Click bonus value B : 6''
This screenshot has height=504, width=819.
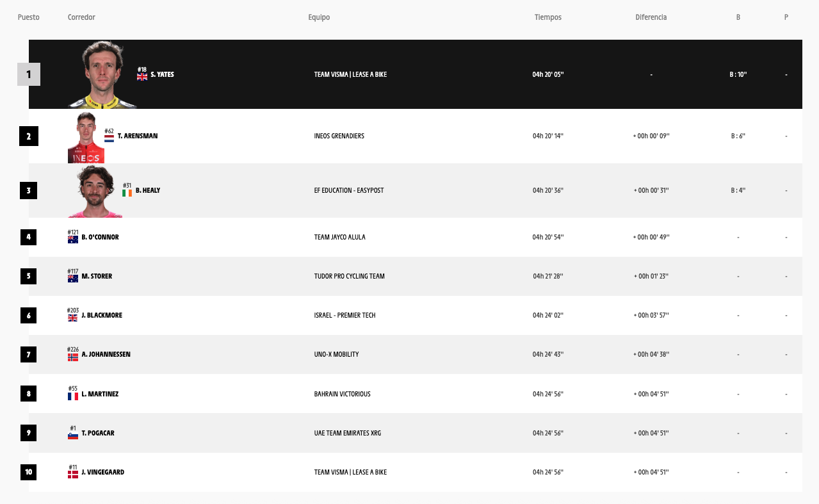[738, 136]
